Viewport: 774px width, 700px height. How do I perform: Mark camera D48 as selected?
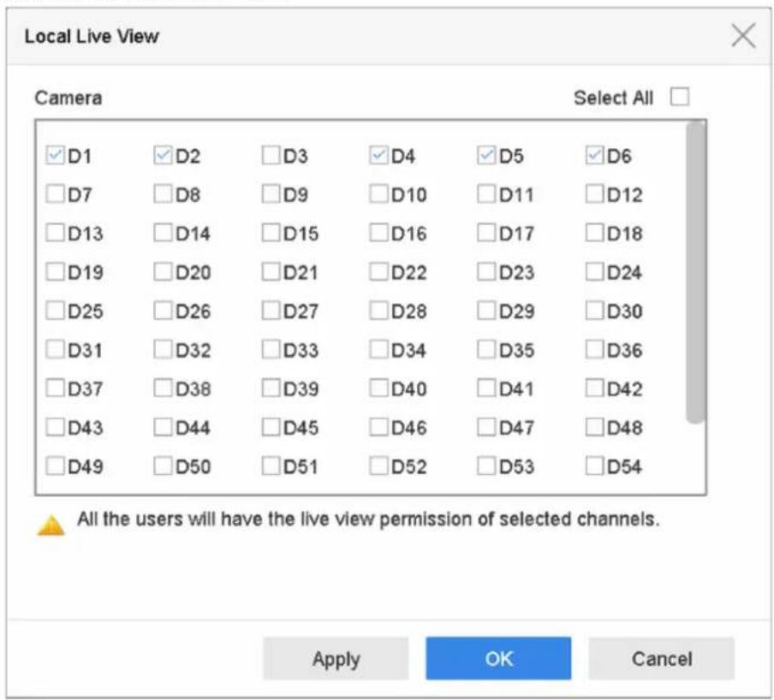595,427
